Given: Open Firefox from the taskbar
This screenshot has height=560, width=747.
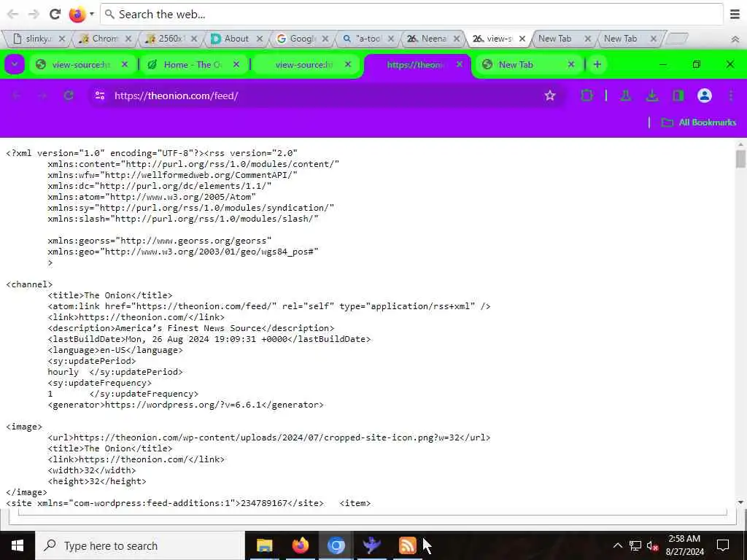Looking at the screenshot, I should click(x=300, y=545).
